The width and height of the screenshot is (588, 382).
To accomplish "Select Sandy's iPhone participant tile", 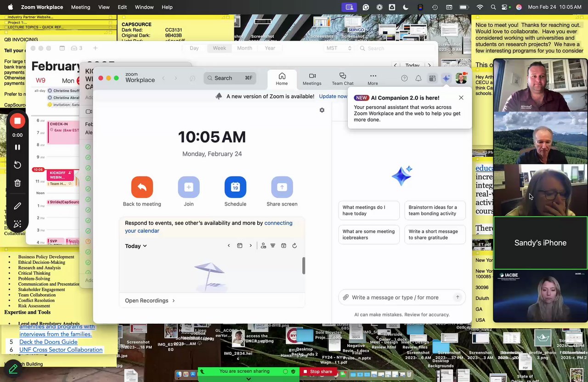I will pos(540,243).
